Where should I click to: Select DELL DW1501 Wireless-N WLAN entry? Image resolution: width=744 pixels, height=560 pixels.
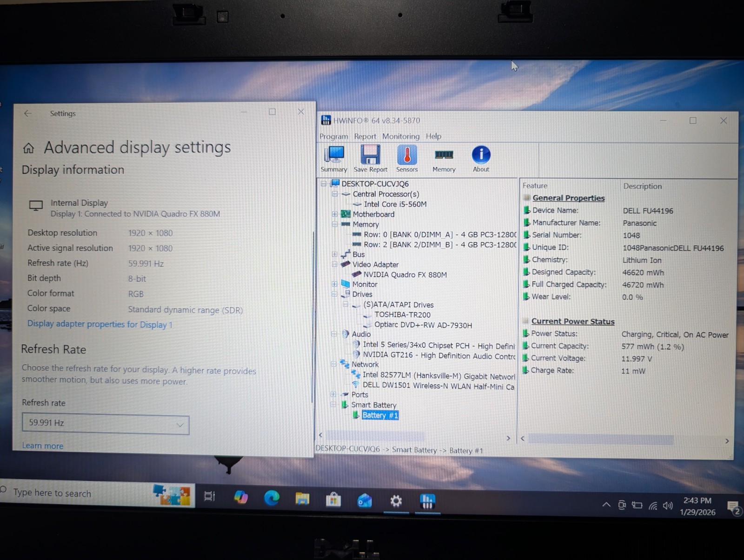438,386
